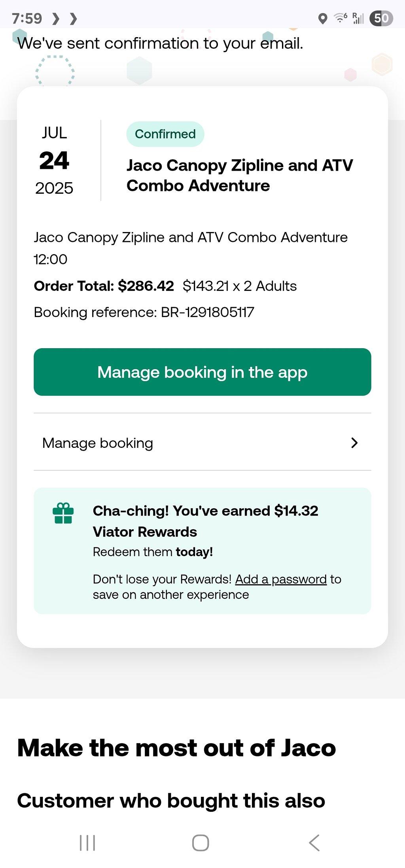Tap Make the most out of Jaco heading
405x868 pixels.
176,748
